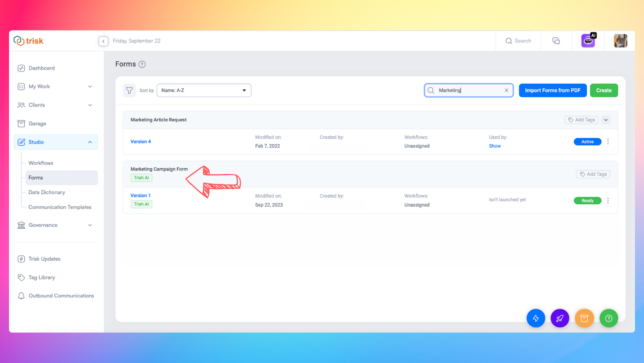The height and width of the screenshot is (363, 644).
Task: Click the green help floating button
Action: pos(609,318)
